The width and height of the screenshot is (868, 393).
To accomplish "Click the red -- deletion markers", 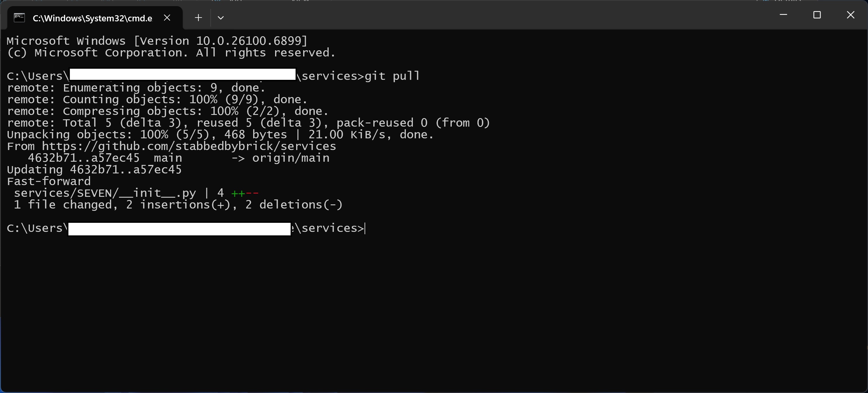I will click(x=252, y=194).
